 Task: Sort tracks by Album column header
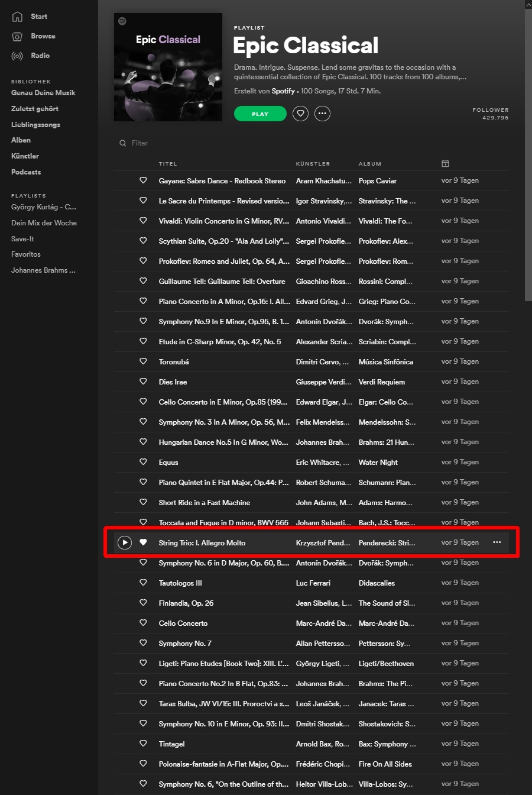pos(369,164)
